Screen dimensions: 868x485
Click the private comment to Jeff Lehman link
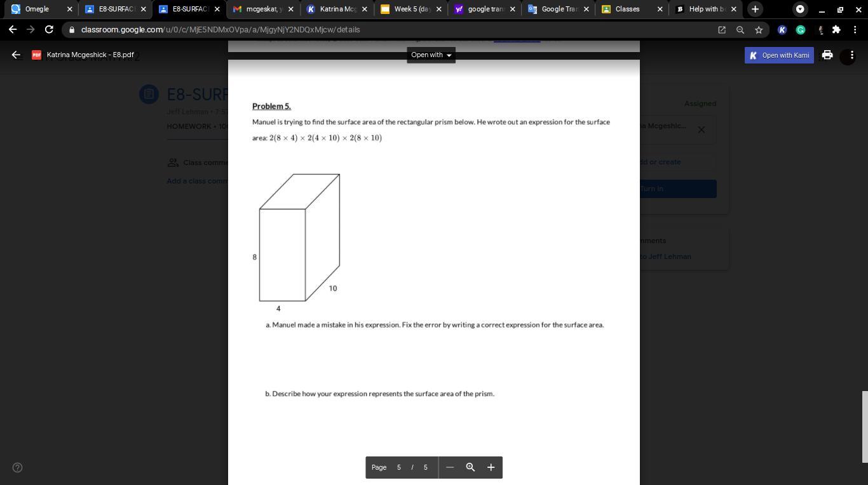[x=665, y=256]
